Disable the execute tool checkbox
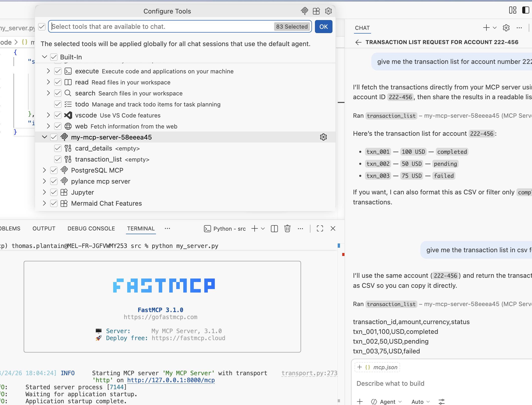 click(x=58, y=71)
